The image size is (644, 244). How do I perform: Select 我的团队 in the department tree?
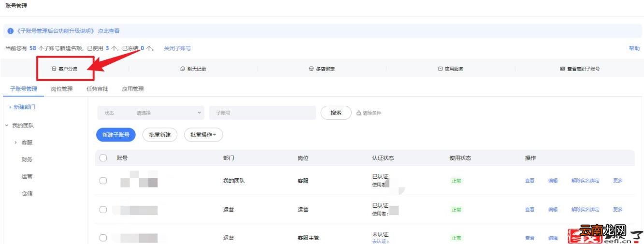point(23,126)
